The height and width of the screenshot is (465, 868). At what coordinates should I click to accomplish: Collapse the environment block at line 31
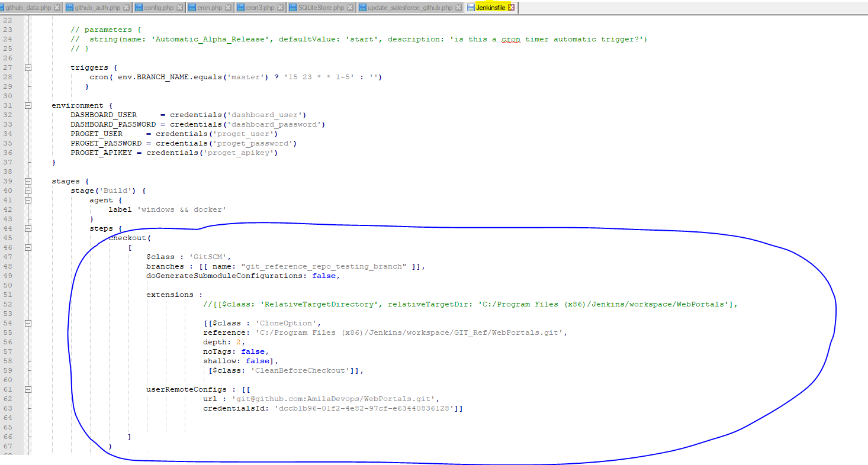(x=27, y=105)
